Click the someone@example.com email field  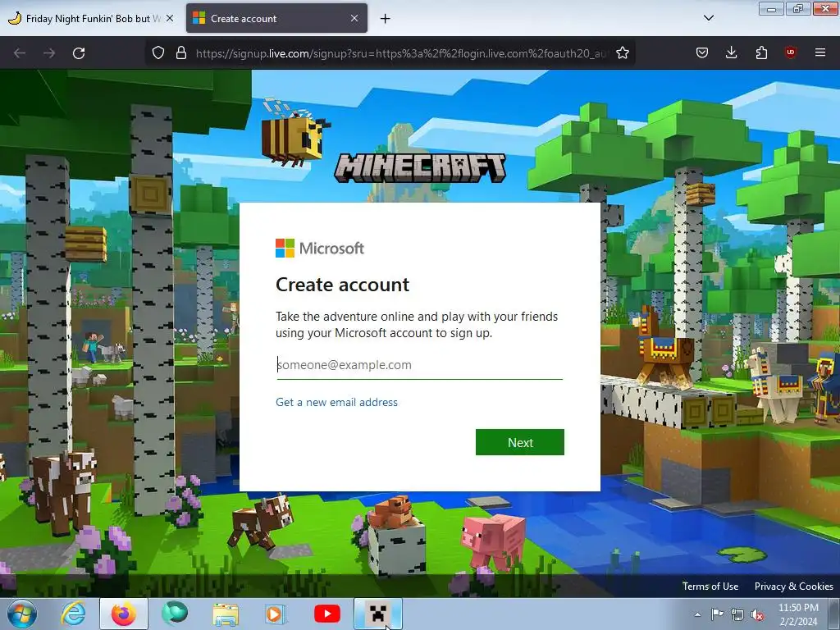pos(419,365)
